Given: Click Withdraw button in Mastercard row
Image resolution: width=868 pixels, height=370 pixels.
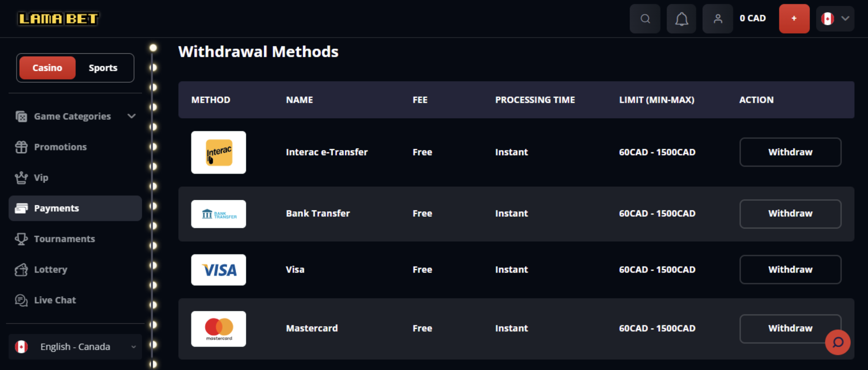Looking at the screenshot, I should pyautogui.click(x=790, y=328).
